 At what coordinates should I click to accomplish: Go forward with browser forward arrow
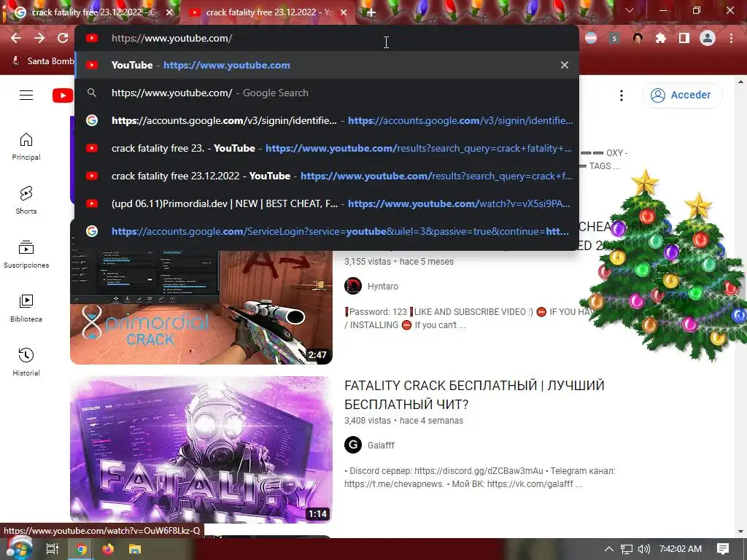coord(39,38)
